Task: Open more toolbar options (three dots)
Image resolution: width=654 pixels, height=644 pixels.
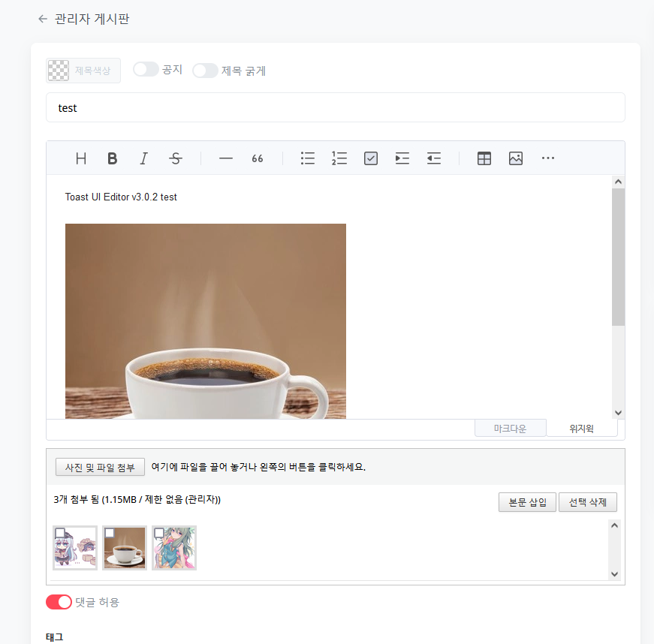Action: 547,158
